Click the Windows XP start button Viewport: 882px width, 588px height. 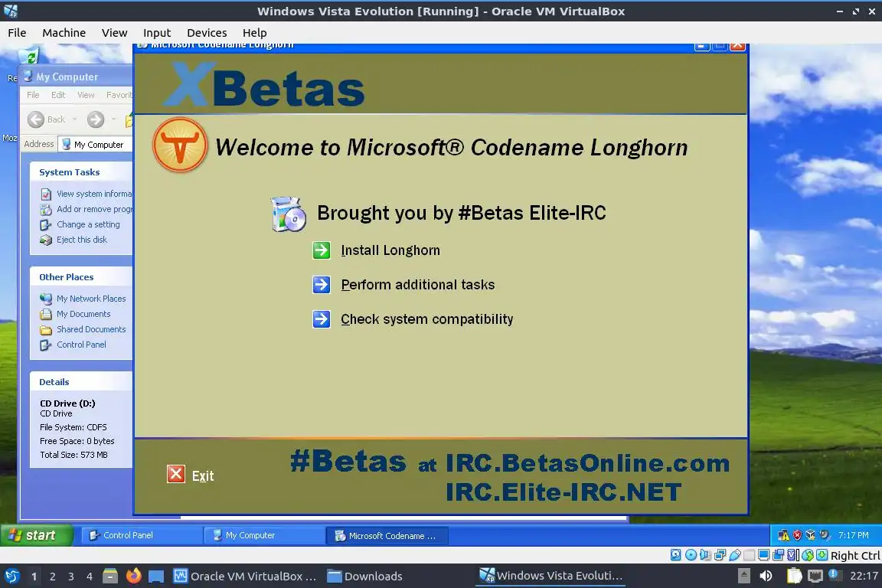37,535
